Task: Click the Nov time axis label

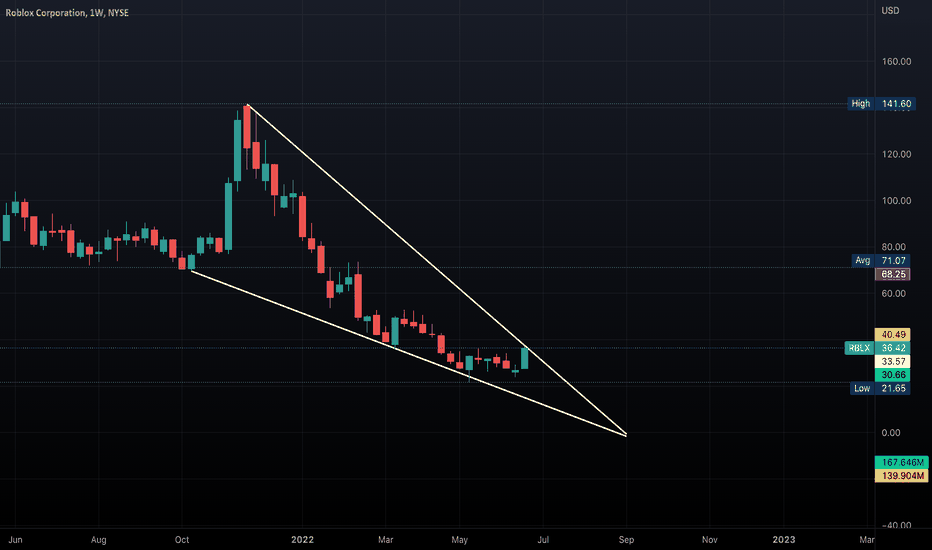Action: 710,540
